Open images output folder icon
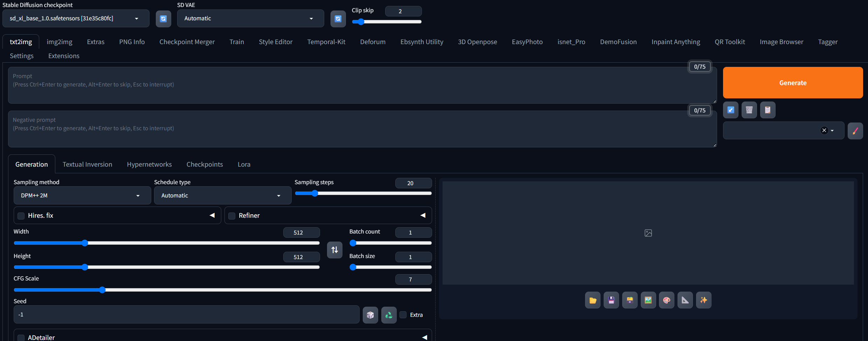The image size is (868, 341). (593, 300)
